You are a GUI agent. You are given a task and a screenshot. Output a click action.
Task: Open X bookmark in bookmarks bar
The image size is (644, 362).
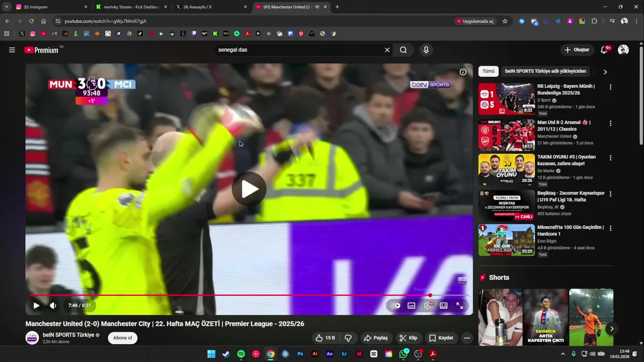22,34
